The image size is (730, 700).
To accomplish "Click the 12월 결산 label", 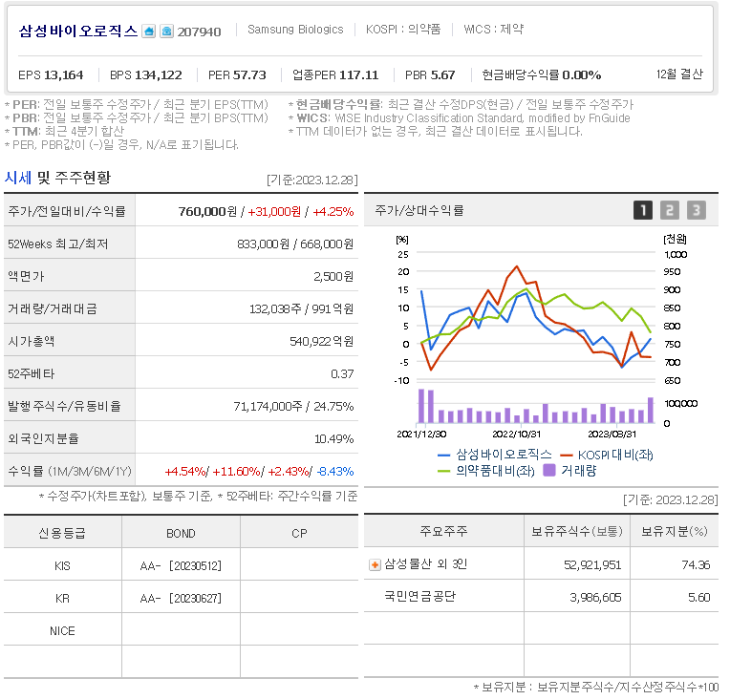I will point(679,74).
